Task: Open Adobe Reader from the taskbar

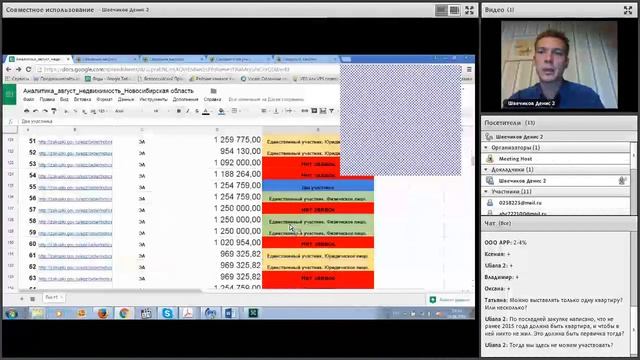Action: 188,313
